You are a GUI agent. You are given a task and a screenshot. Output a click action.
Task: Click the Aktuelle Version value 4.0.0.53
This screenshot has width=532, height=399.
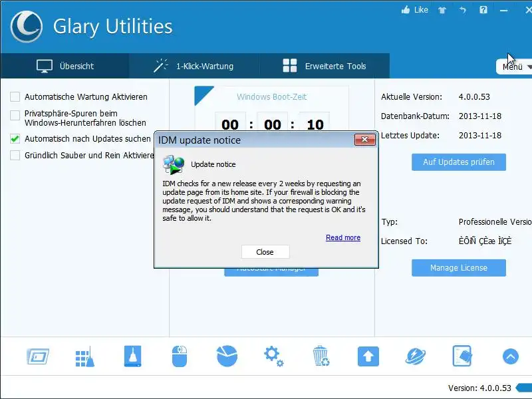click(474, 97)
